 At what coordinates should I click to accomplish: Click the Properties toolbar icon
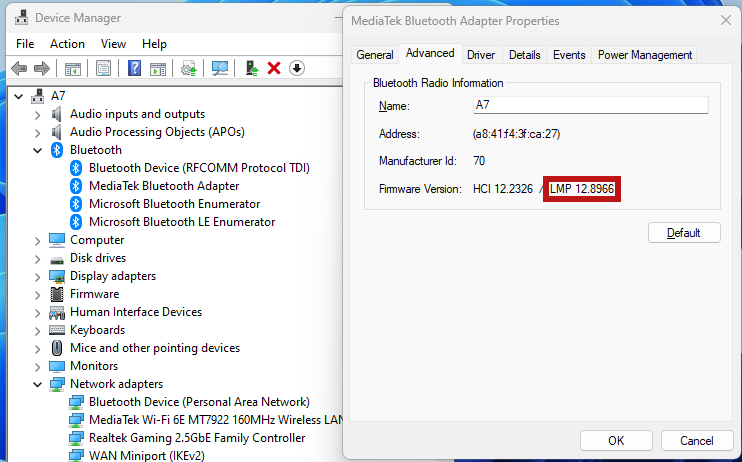click(x=103, y=69)
